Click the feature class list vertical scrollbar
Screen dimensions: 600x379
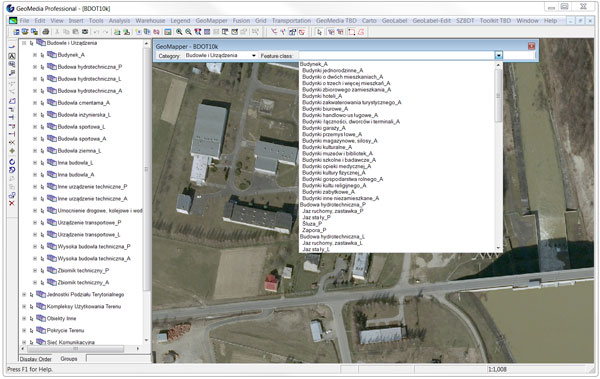tap(498, 157)
